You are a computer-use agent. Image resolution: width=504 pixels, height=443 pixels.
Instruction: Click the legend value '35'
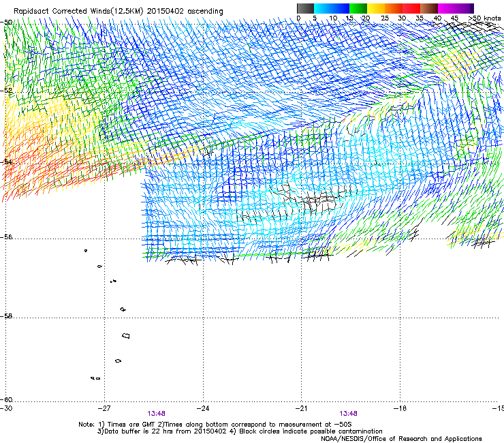(x=420, y=18)
